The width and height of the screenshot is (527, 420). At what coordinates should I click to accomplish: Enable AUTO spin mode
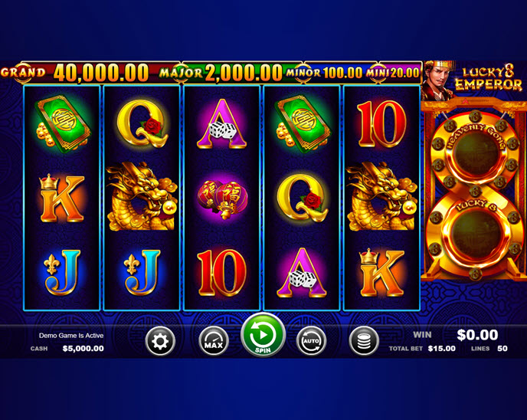click(311, 341)
